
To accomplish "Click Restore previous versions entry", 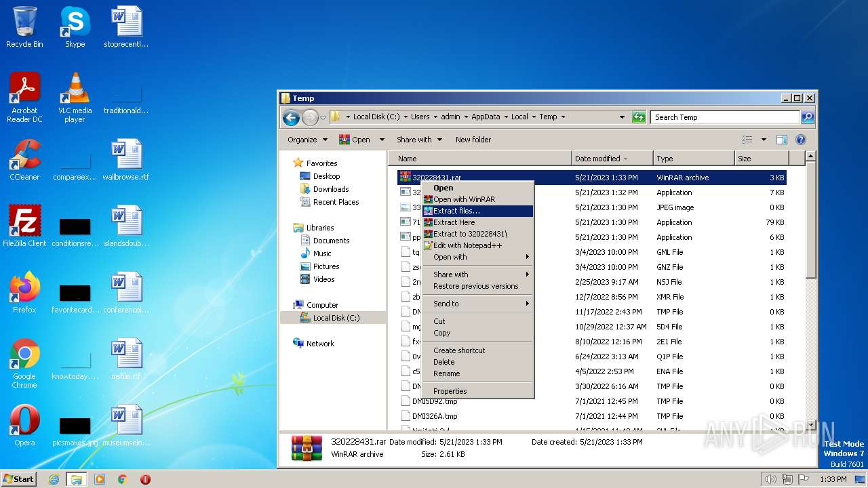I will pyautogui.click(x=477, y=286).
